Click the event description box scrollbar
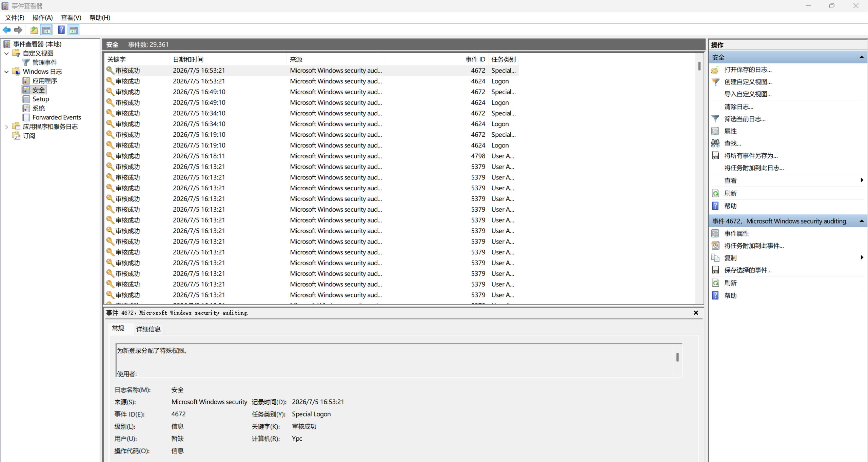 [677, 357]
